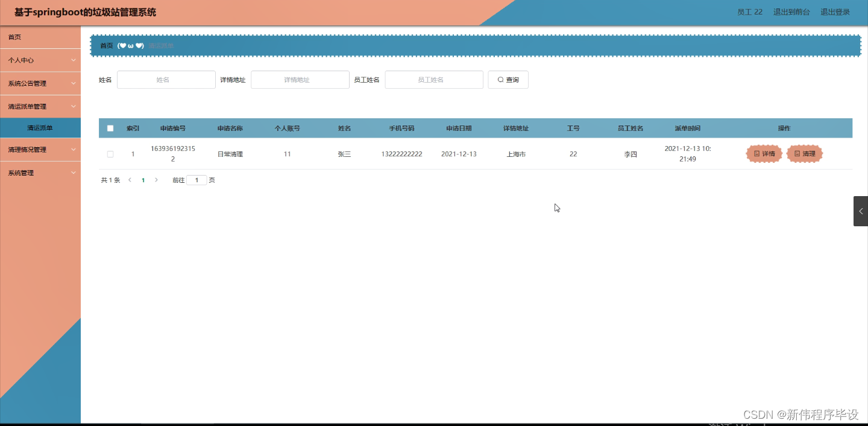Click 退出到前台 in the top bar
This screenshot has width=868, height=426.
791,11
